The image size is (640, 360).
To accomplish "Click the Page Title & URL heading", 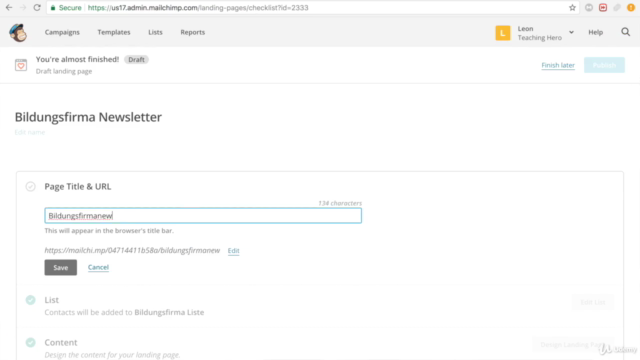I will pos(78,187).
